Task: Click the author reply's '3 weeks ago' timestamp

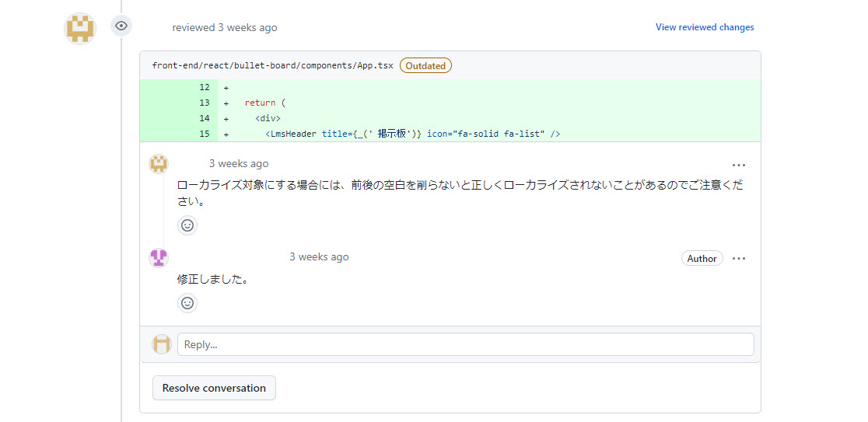Action: click(319, 257)
